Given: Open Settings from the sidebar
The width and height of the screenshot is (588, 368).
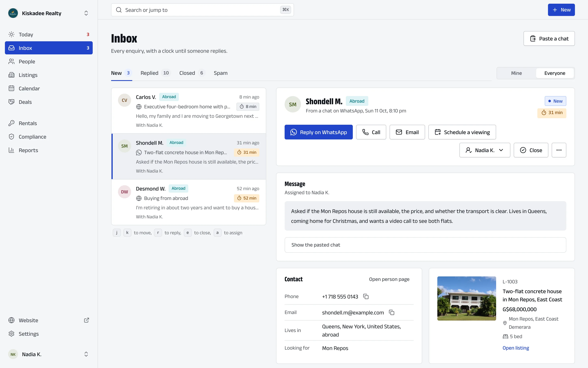Looking at the screenshot, I should [49, 334].
